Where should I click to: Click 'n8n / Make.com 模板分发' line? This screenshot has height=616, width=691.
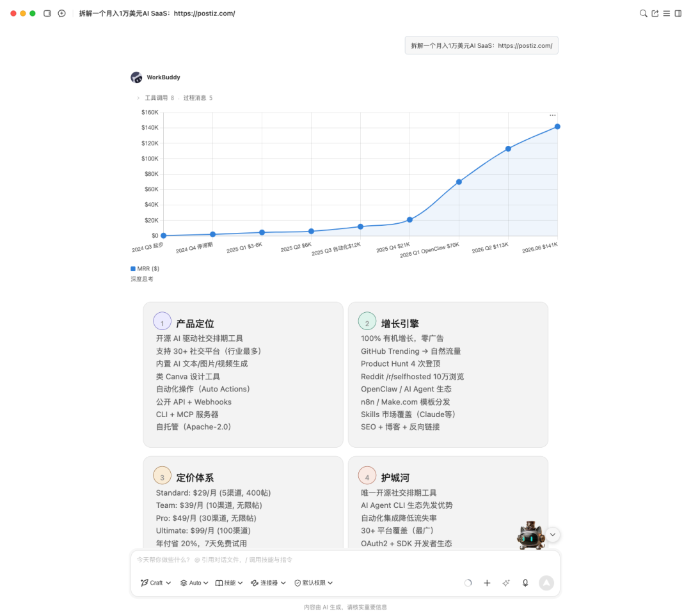tap(406, 402)
